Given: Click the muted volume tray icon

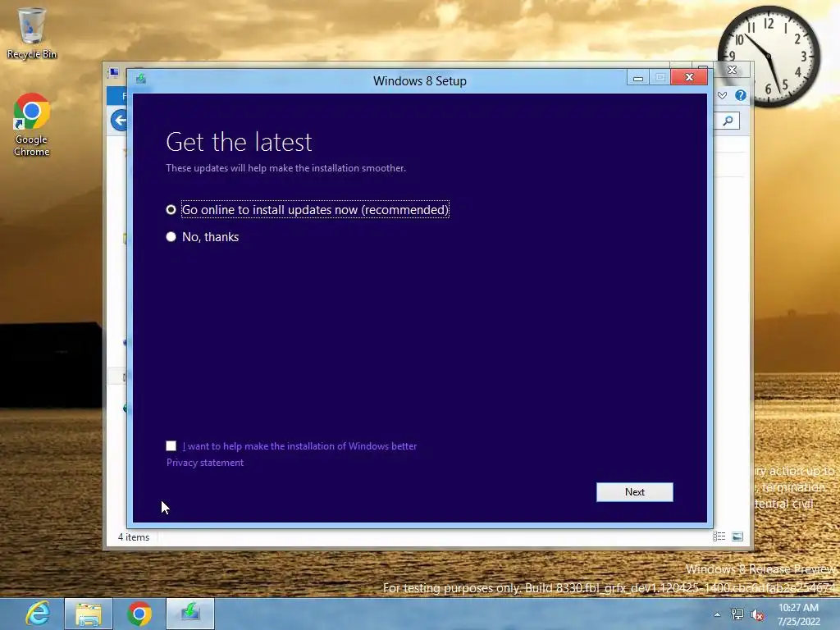Looking at the screenshot, I should point(757,615).
